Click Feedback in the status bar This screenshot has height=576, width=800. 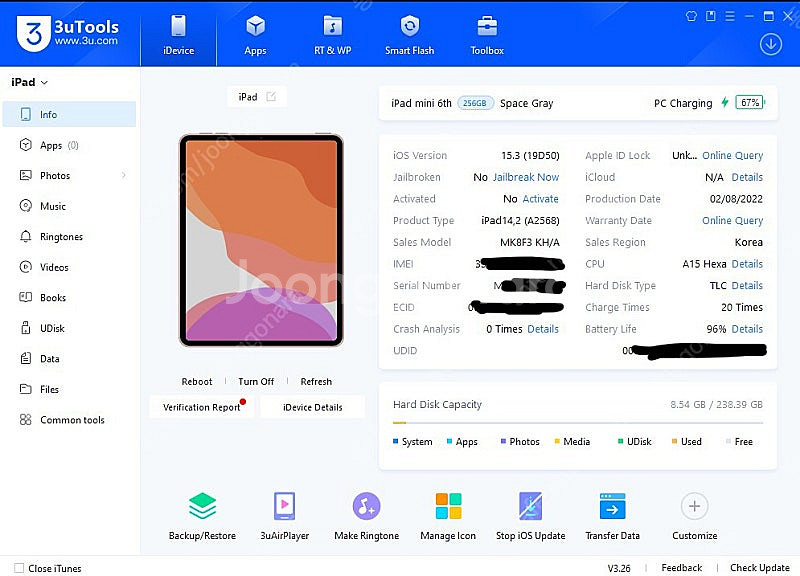coord(682,568)
